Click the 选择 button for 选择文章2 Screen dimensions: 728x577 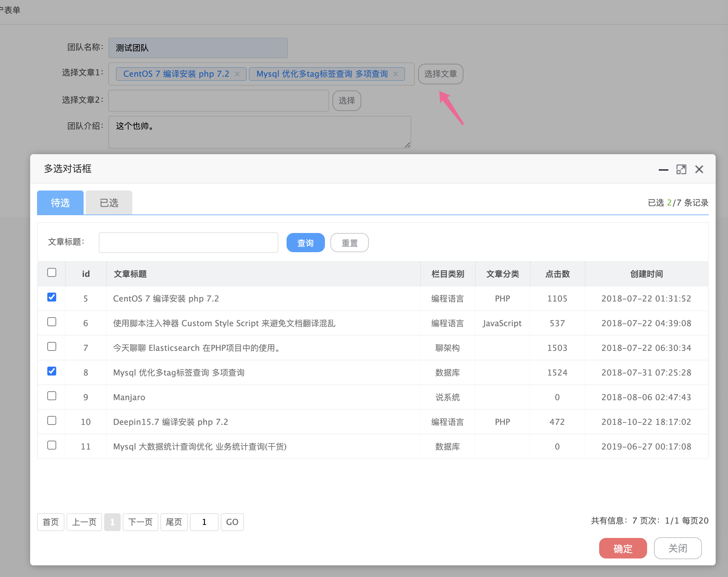coord(347,100)
